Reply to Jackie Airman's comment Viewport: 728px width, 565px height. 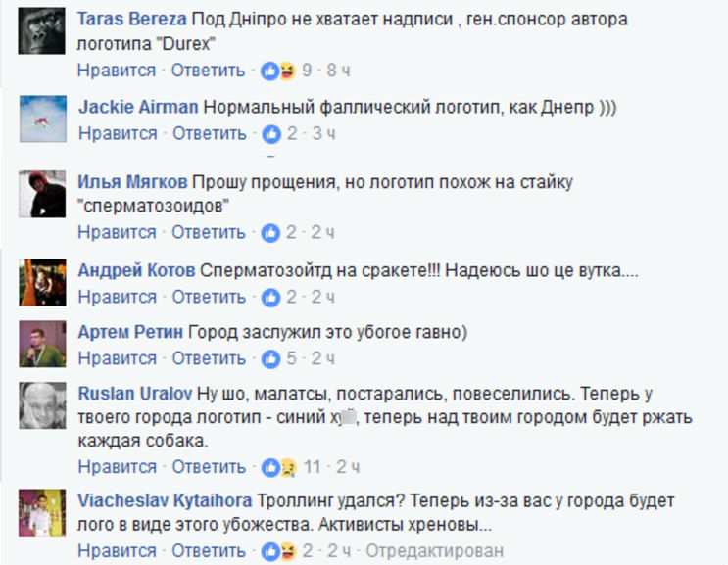pyautogui.click(x=209, y=133)
